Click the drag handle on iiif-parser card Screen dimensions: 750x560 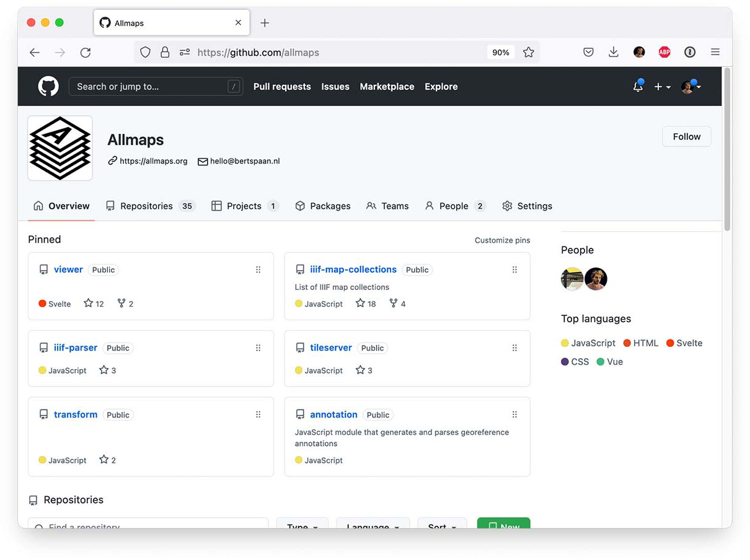tap(258, 348)
